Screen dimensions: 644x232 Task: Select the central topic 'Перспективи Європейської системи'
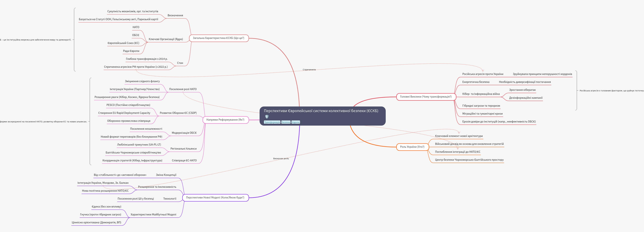[x=321, y=111]
